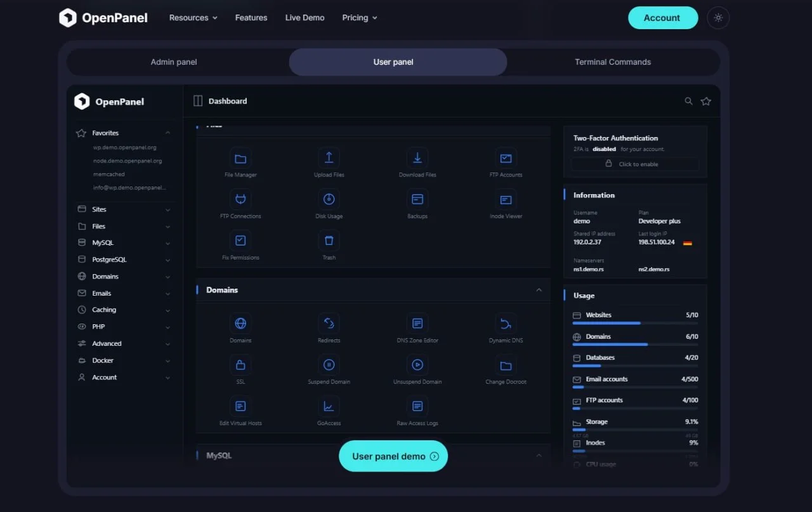
Task: Open the DNS Zone Editor icon
Action: 417,324
